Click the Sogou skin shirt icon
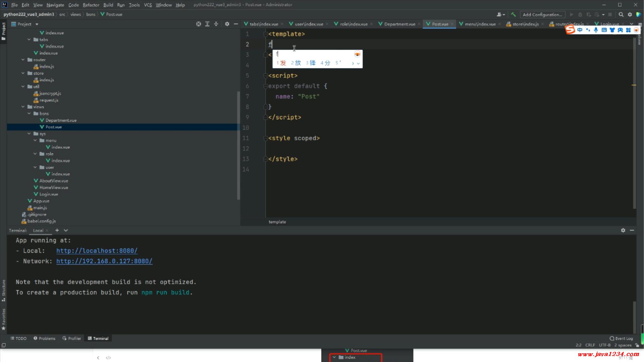Image resolution: width=644 pixels, height=362 pixels. 612,30
